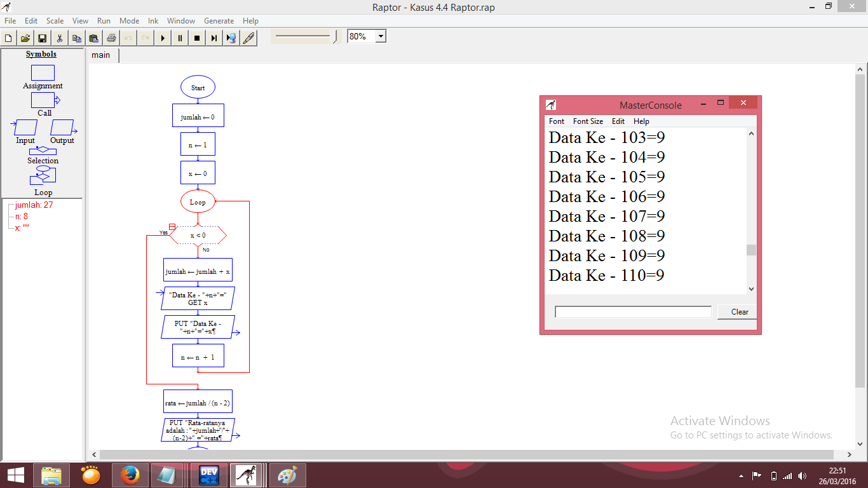Open Edit menu in MasterConsole
Screen dimensions: 868x488
click(618, 121)
